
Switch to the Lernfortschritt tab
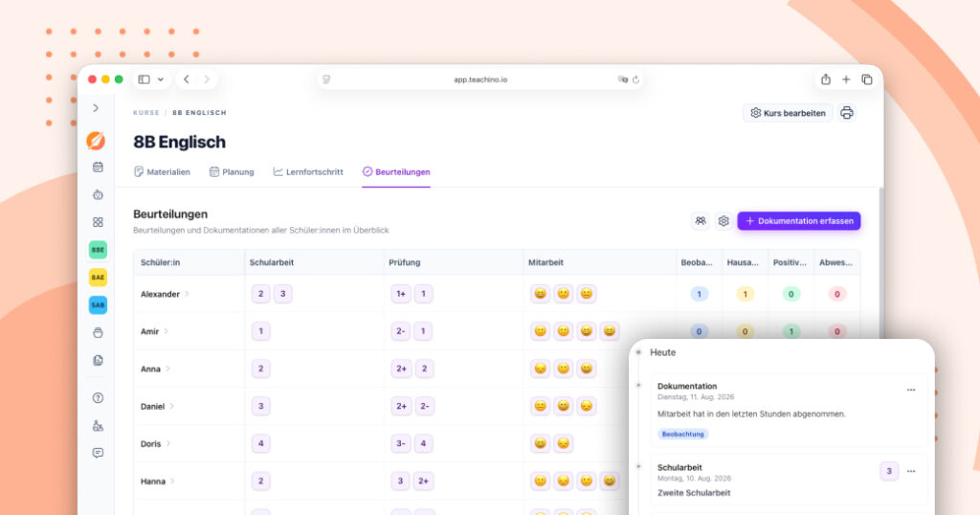click(308, 172)
